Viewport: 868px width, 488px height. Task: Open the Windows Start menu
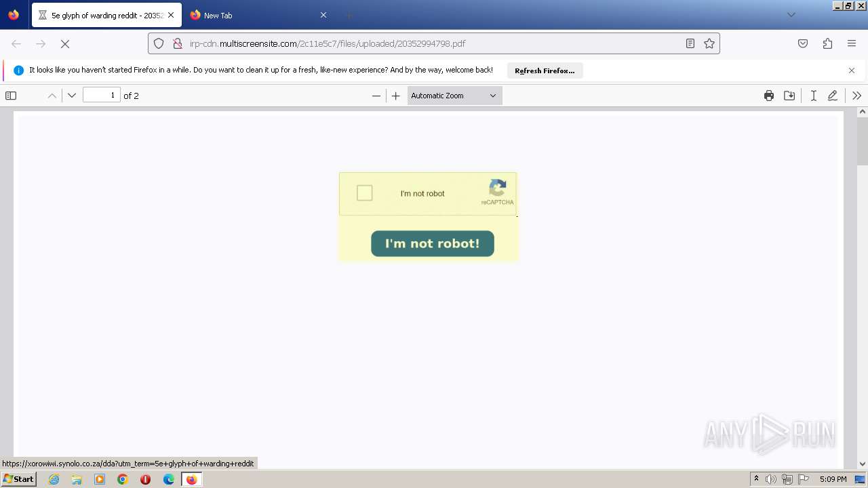(19, 479)
